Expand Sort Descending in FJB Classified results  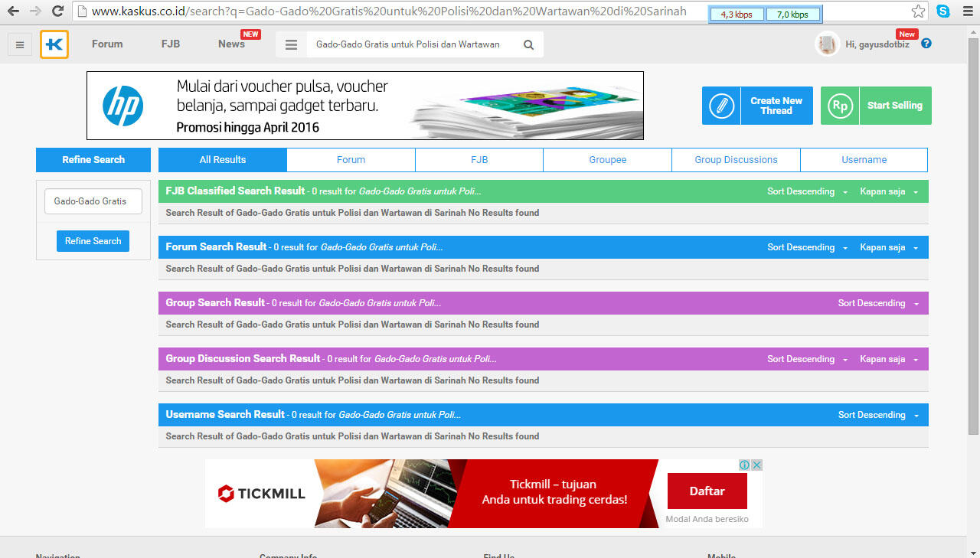tap(808, 191)
